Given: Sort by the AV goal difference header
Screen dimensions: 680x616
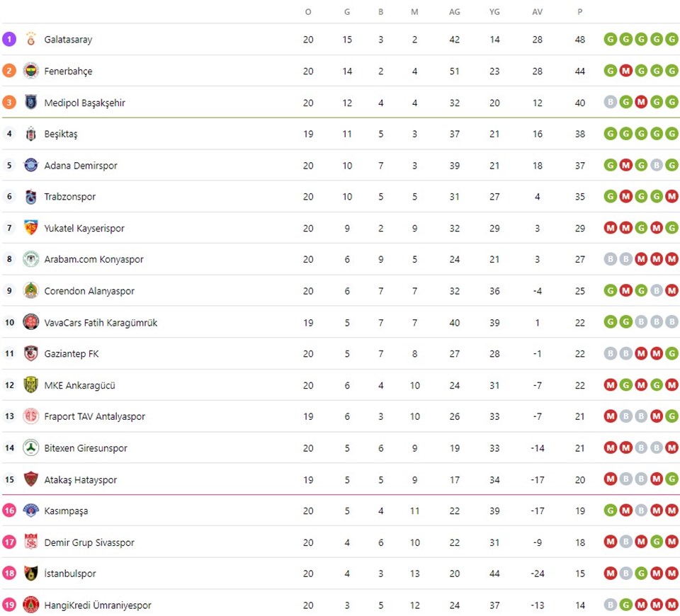Looking at the screenshot, I should tap(538, 12).
